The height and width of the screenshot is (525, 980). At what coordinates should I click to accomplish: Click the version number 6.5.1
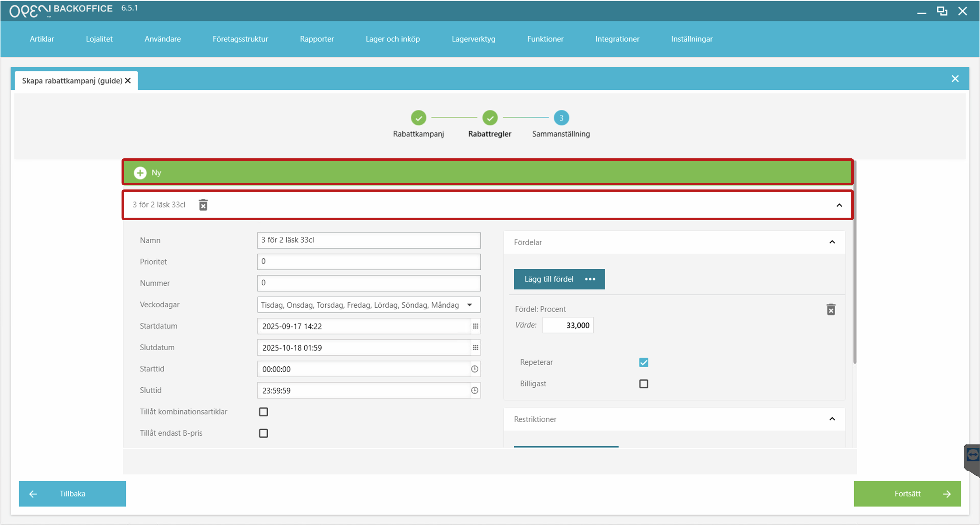[x=129, y=8]
